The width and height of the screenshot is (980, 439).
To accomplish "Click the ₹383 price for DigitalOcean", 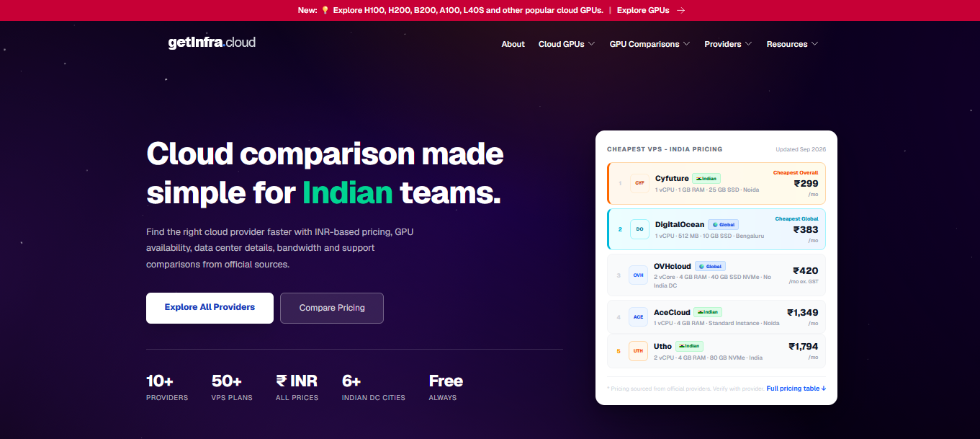I will pyautogui.click(x=806, y=230).
